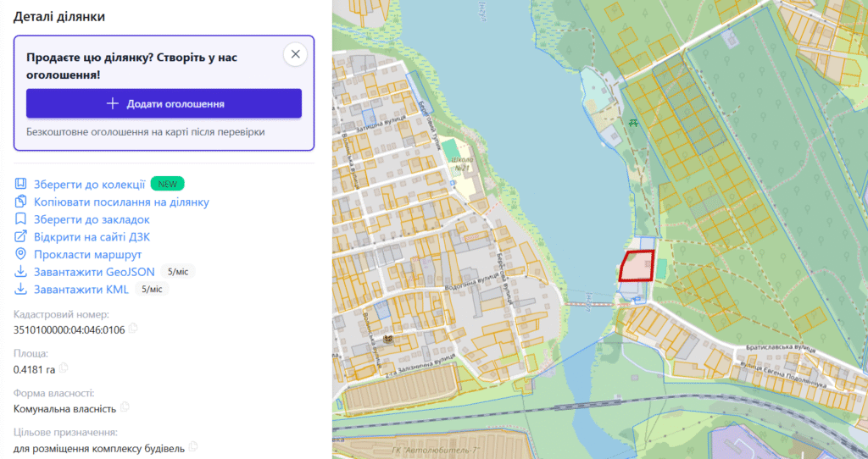Click the 'Кадастровий номер:' field label
Viewport: 868px width, 459px height.
point(61,314)
